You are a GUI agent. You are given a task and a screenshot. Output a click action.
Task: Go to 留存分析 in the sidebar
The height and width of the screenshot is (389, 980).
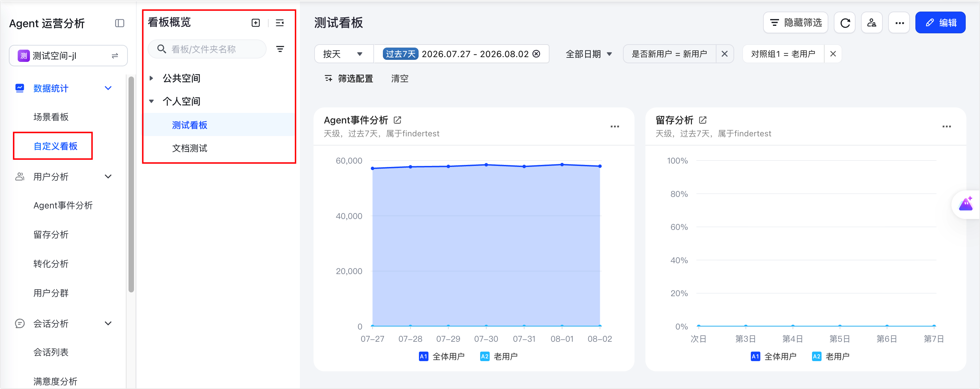tap(51, 234)
